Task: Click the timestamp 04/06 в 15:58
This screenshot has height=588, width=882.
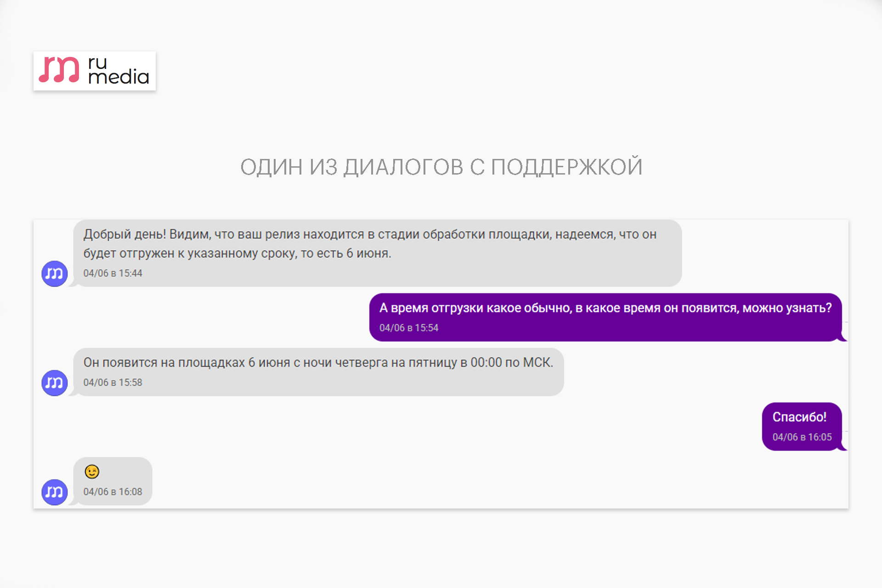Action: (113, 383)
